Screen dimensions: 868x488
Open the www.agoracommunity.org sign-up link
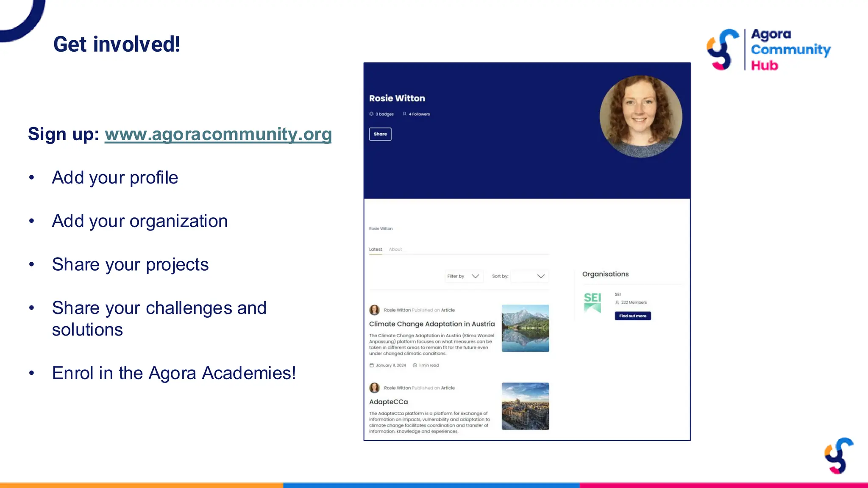[x=218, y=134]
